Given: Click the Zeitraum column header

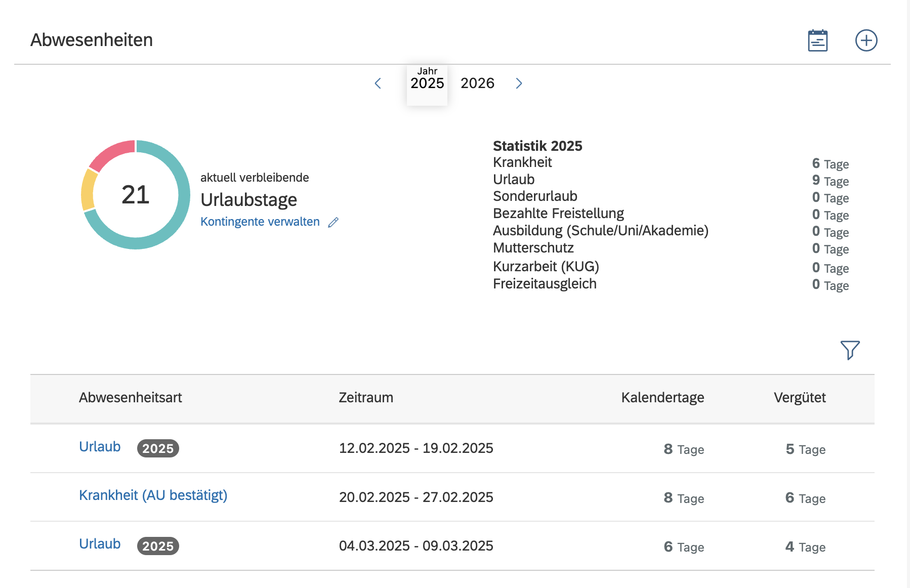Looking at the screenshot, I should click(365, 398).
